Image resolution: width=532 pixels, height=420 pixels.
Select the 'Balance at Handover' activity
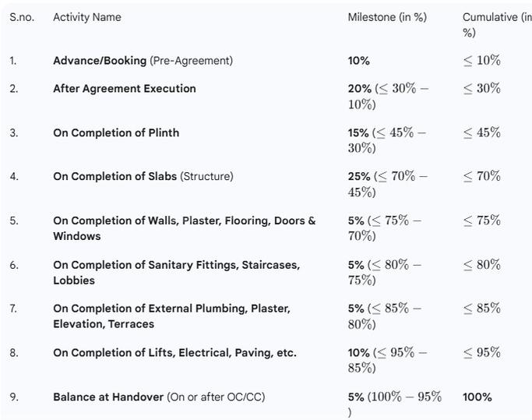(x=108, y=397)
